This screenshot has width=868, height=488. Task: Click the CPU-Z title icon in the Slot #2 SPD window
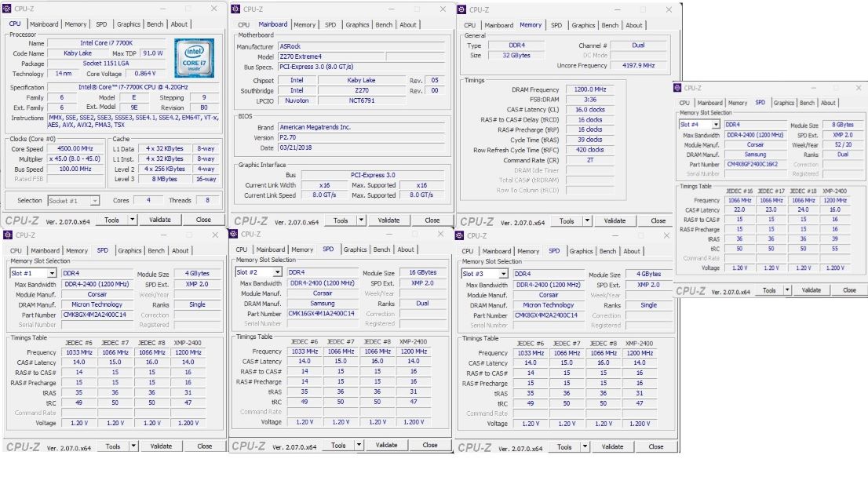coord(234,234)
